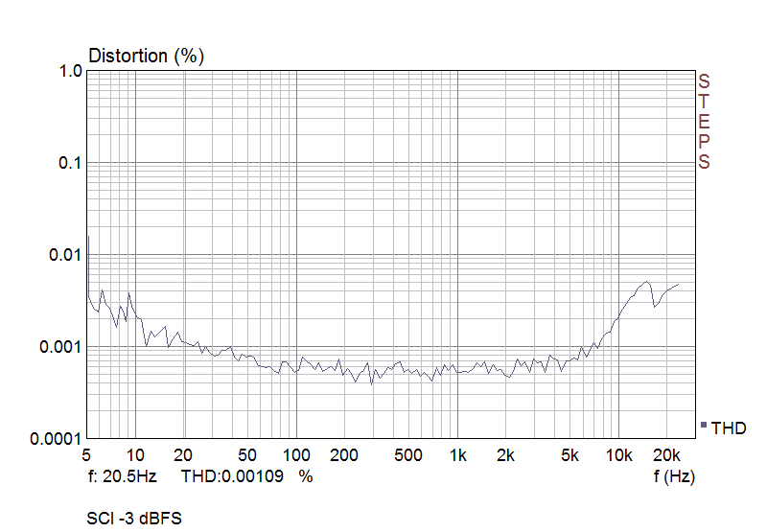This screenshot has width=767, height=532.
Task: Click the 1.0 y-axis label
Action: click(71, 71)
